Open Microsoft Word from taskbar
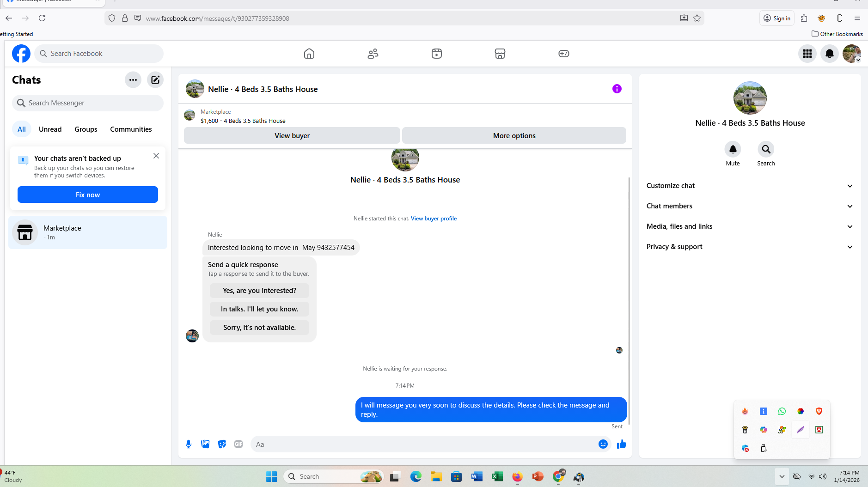This screenshot has height=487, width=868. tap(477, 476)
